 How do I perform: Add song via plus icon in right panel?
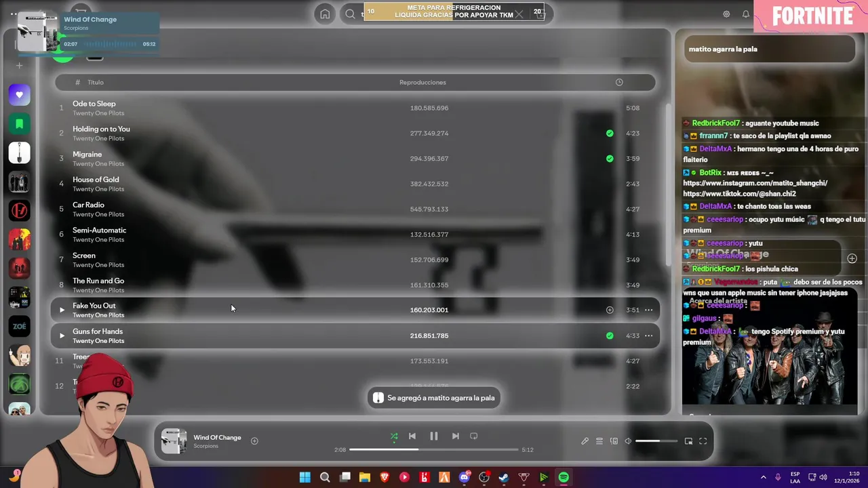click(x=852, y=258)
